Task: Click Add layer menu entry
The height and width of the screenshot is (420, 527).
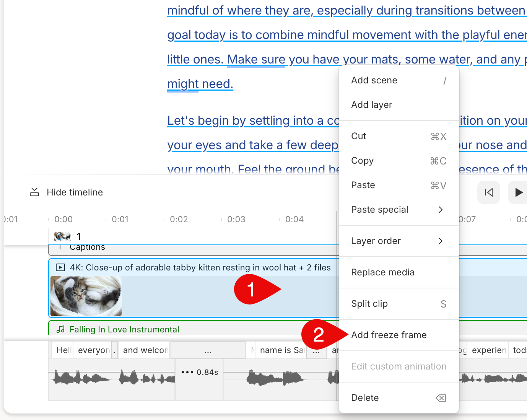Action: 371,105
